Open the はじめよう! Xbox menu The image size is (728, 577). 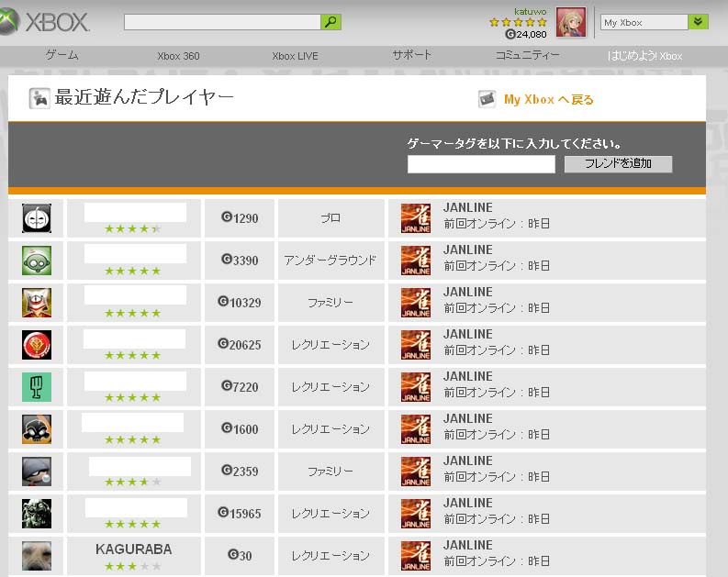[644, 56]
